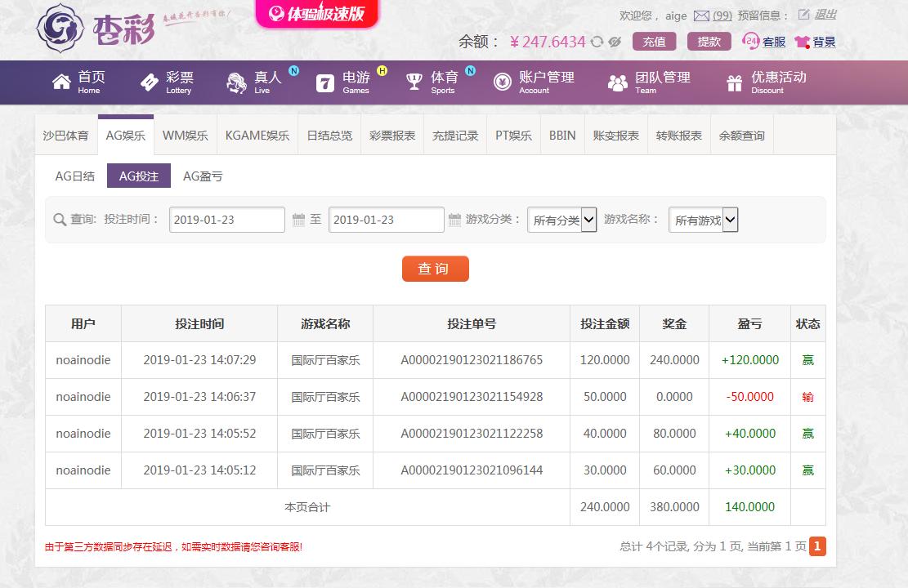Screen dimensions: 908x588
Task: Refresh the balance with the circular arrow
Action: click(597, 42)
